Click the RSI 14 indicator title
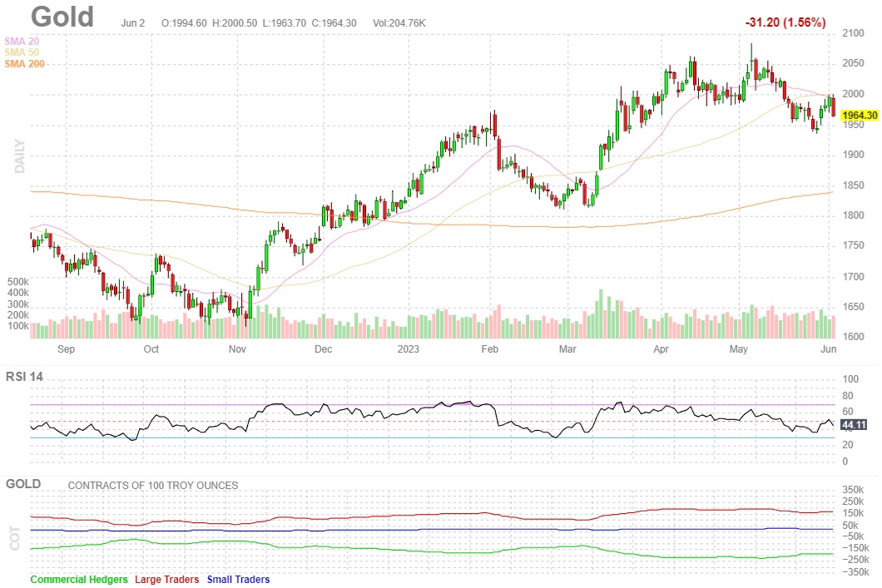Viewport: 882px width, 588px height. point(24,377)
